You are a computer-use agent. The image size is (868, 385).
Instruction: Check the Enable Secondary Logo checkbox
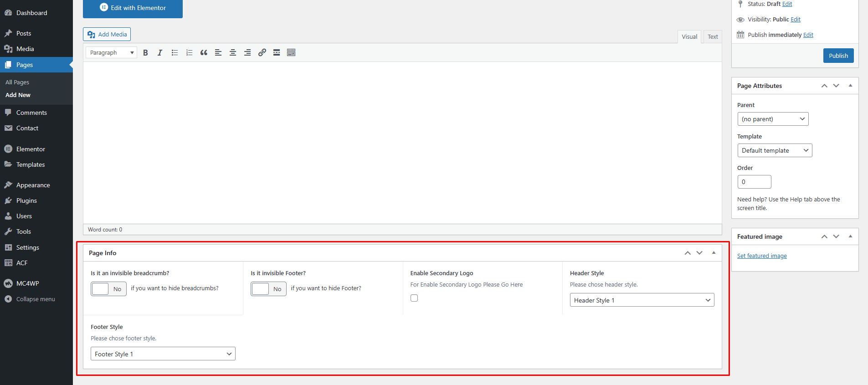[x=414, y=298]
